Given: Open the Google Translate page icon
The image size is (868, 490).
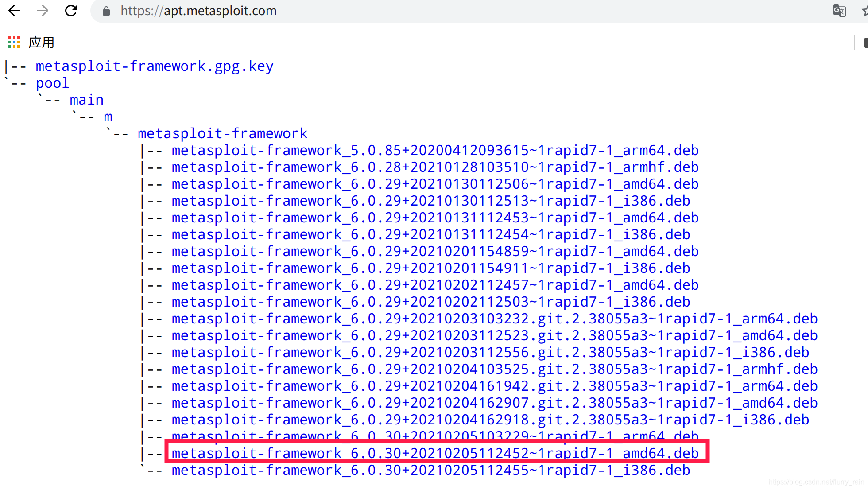Looking at the screenshot, I should pyautogui.click(x=839, y=11).
